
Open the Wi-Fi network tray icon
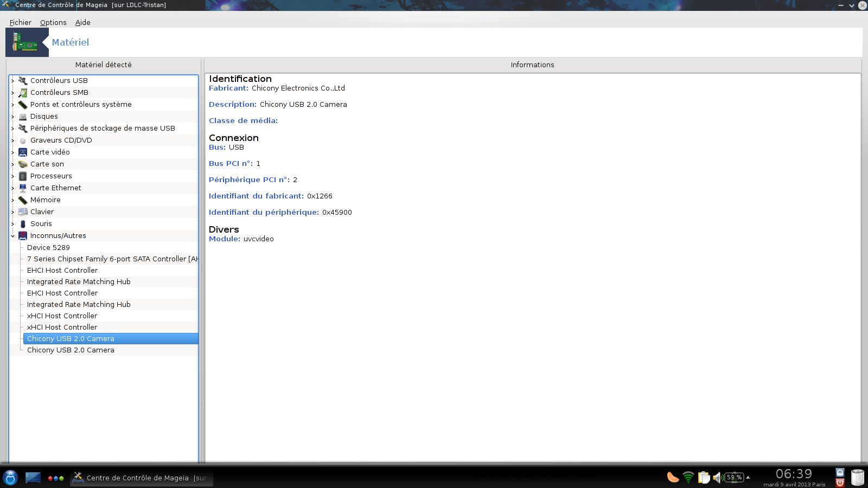click(x=688, y=477)
